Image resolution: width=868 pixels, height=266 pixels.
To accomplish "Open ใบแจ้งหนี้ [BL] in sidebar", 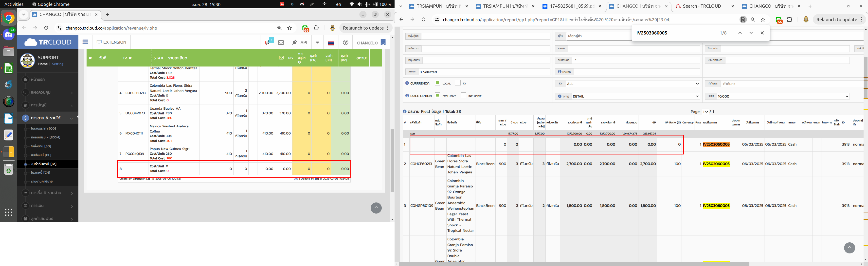I will coord(41,155).
